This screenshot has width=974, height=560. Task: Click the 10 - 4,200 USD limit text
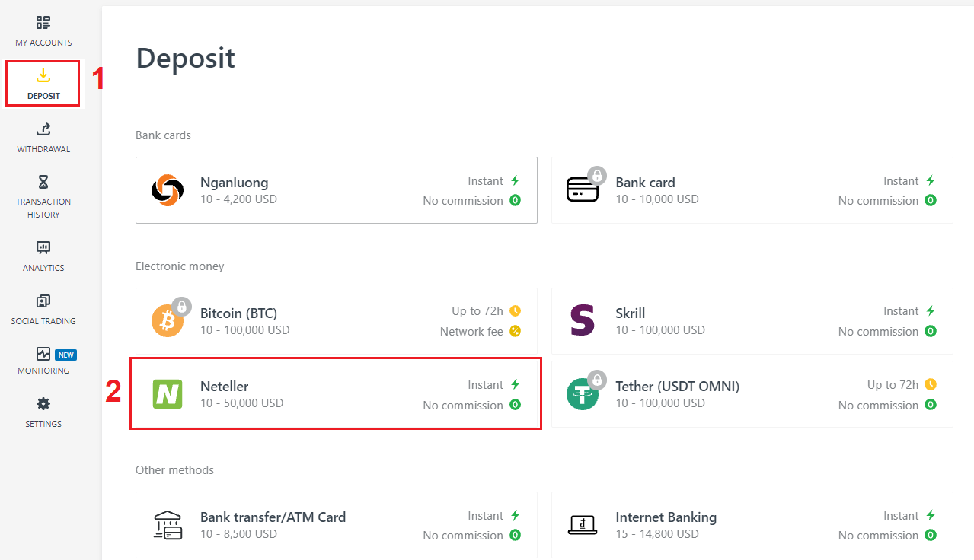click(238, 199)
